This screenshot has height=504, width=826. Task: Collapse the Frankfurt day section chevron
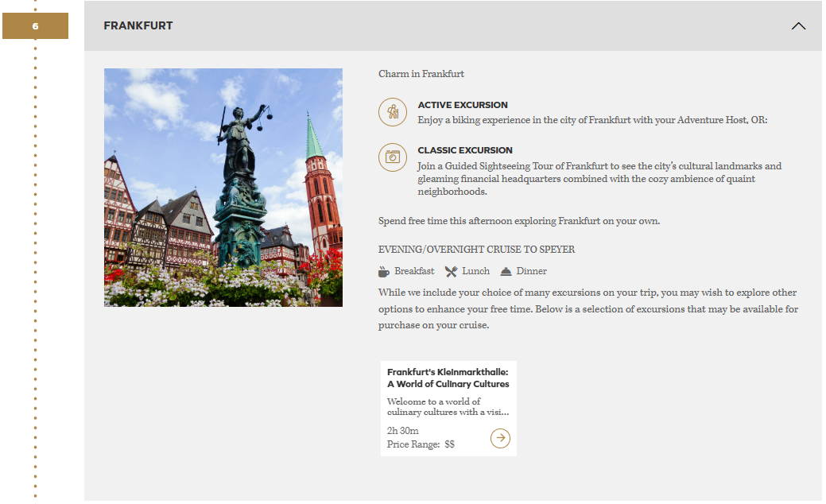click(x=798, y=26)
